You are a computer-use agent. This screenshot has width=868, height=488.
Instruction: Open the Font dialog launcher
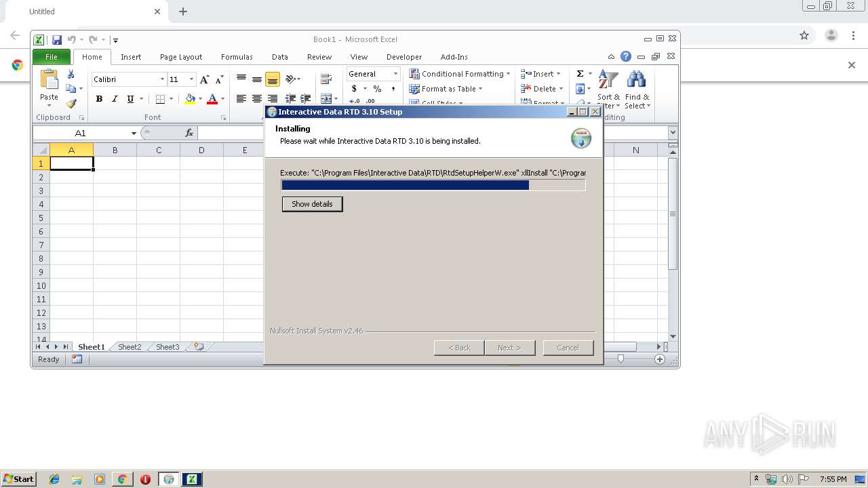point(223,117)
